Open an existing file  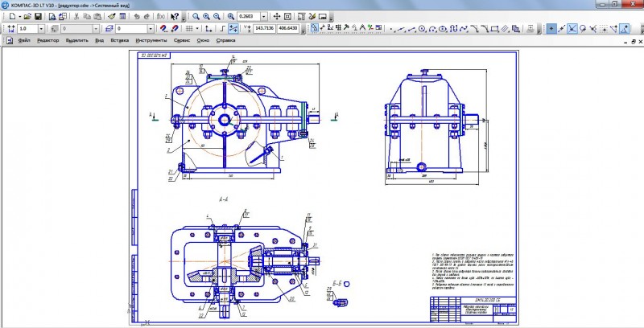pyautogui.click(x=27, y=16)
